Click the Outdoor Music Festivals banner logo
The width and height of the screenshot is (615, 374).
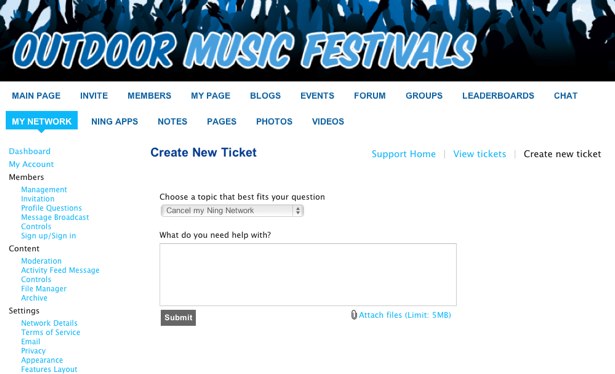click(244, 50)
